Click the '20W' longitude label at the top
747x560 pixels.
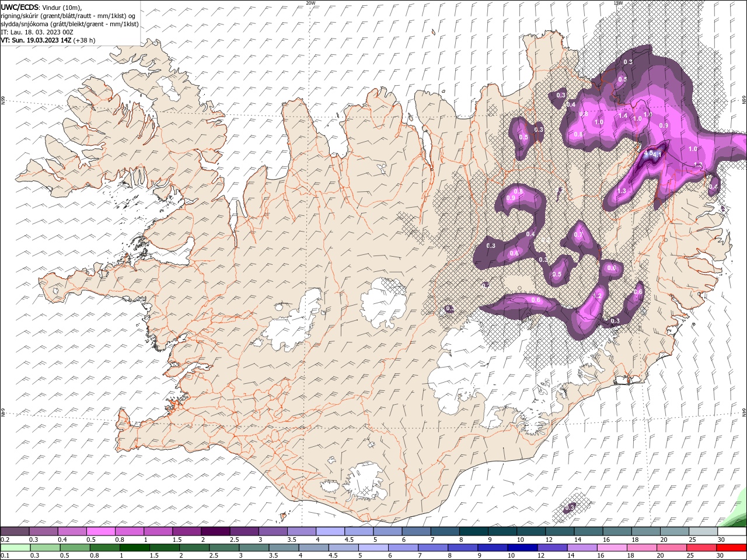310,3
